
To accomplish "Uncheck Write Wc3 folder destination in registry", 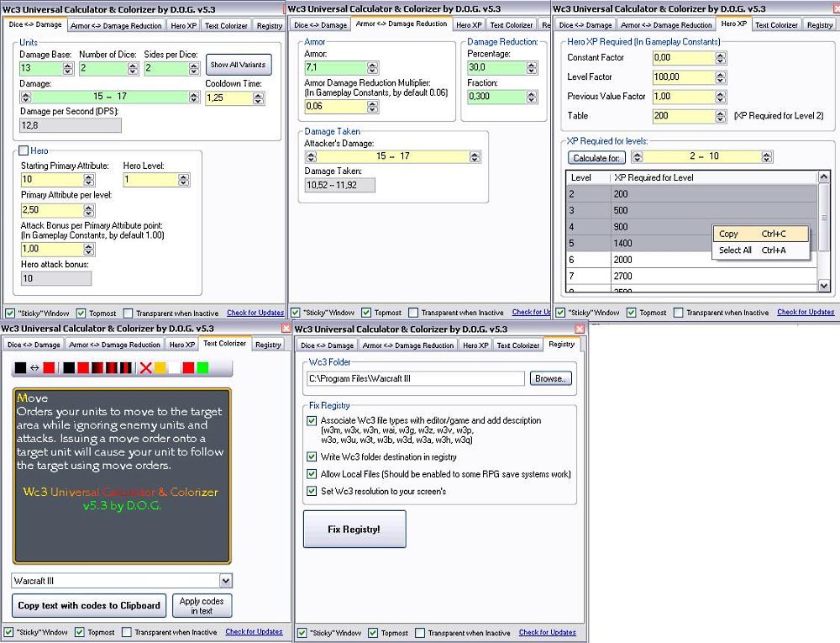I will [x=312, y=457].
